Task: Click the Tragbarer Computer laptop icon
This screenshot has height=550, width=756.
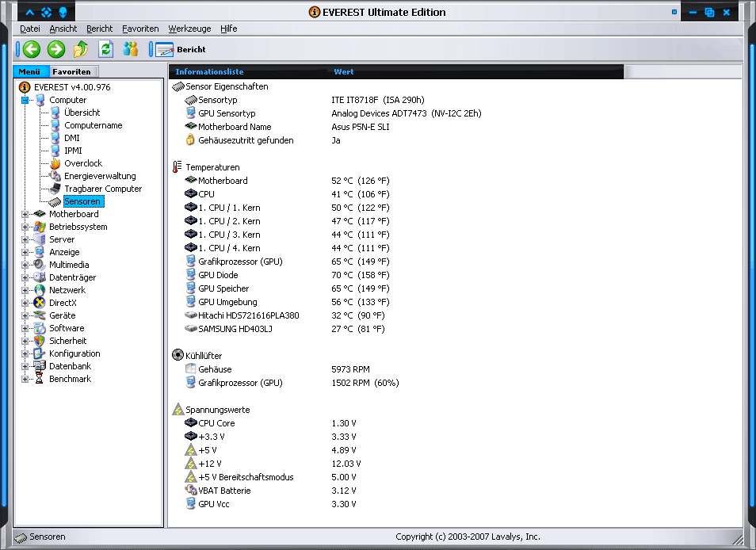Action: click(55, 189)
